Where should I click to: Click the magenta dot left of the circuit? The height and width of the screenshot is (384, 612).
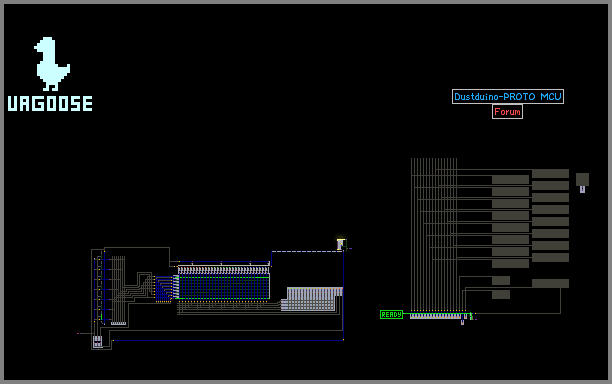point(78,334)
